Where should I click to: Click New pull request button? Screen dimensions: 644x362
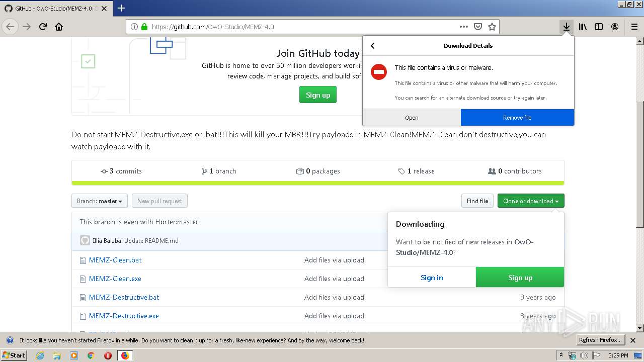pos(159,201)
